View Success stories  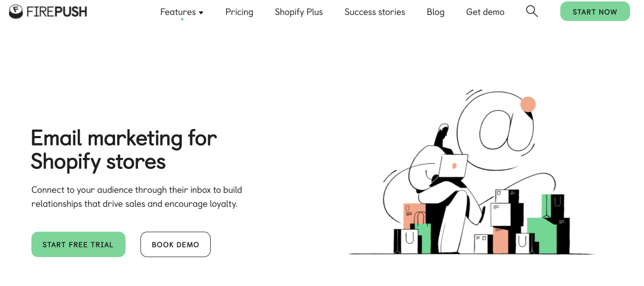(x=375, y=12)
